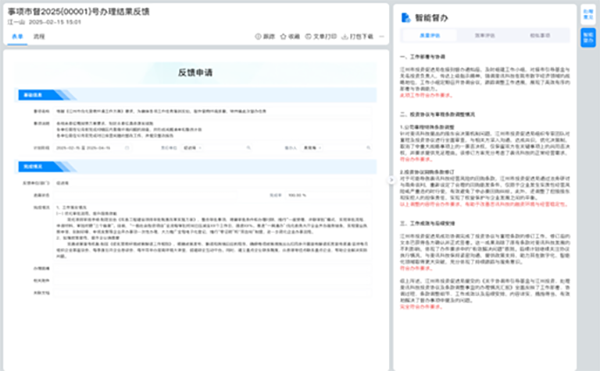Switch to the 流程 tab
This screenshot has height=371, width=600.
click(x=39, y=37)
